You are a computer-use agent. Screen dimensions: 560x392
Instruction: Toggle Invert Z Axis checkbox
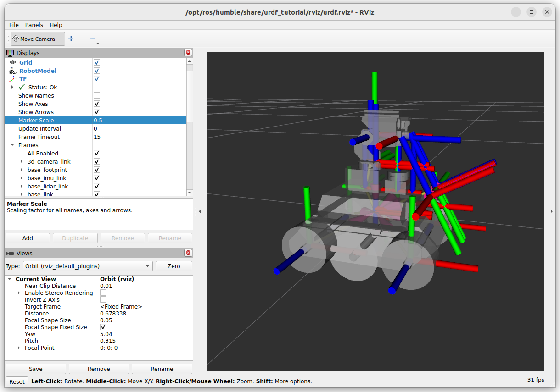103,299
